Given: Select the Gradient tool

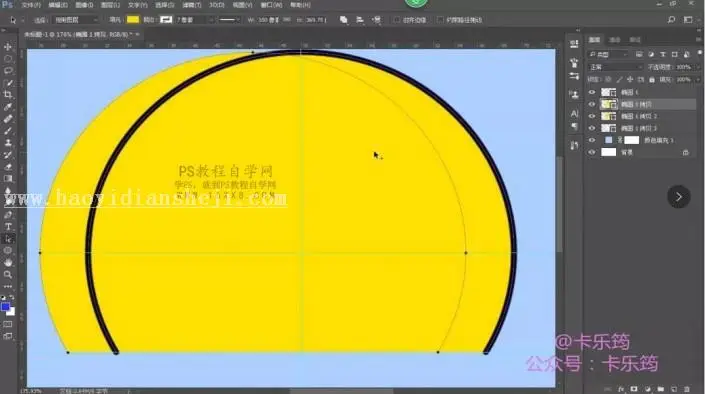Looking at the screenshot, I should [x=8, y=179].
